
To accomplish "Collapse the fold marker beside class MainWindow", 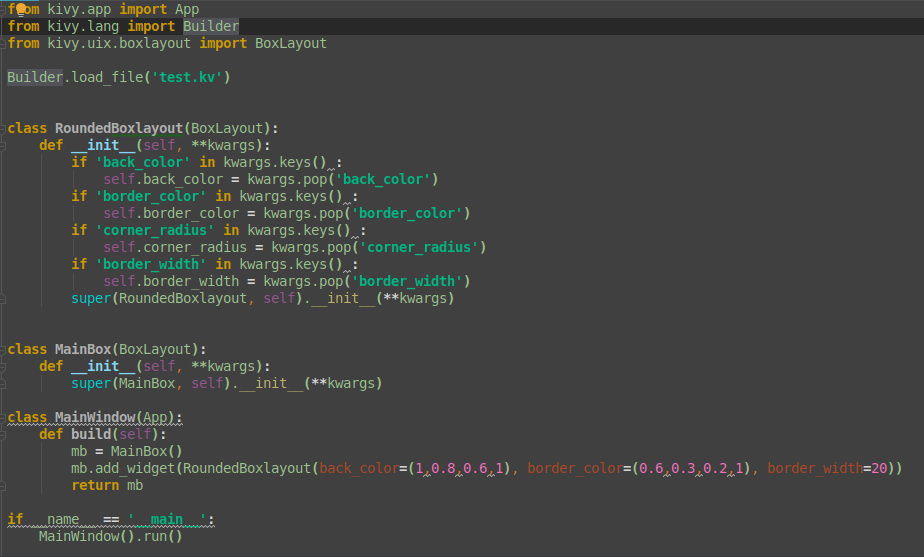I will [x=3, y=417].
